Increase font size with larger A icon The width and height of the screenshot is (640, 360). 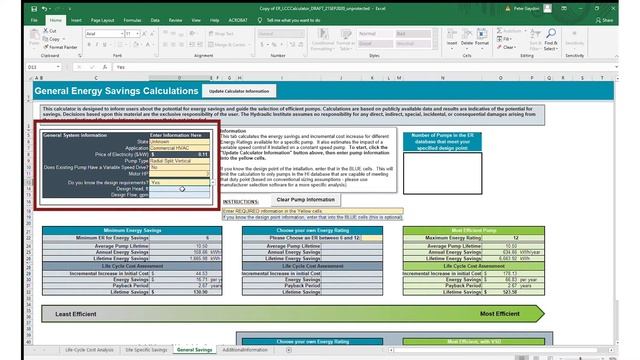(144, 34)
